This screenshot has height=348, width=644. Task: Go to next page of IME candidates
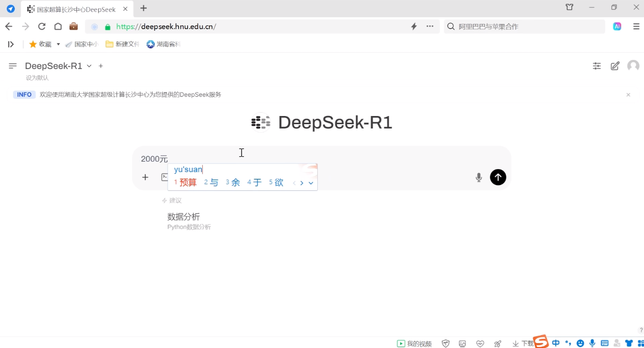(301, 183)
